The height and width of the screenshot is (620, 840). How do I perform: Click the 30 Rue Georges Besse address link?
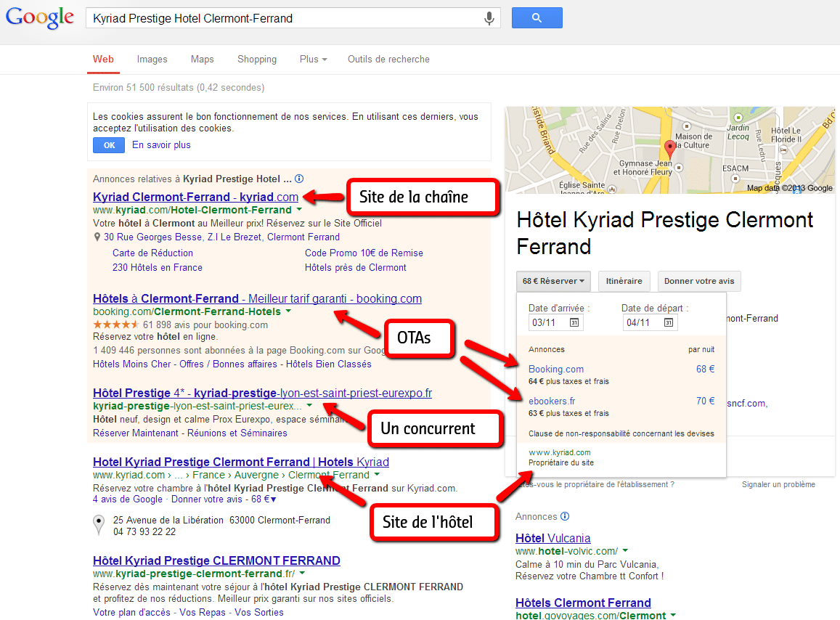221,237
